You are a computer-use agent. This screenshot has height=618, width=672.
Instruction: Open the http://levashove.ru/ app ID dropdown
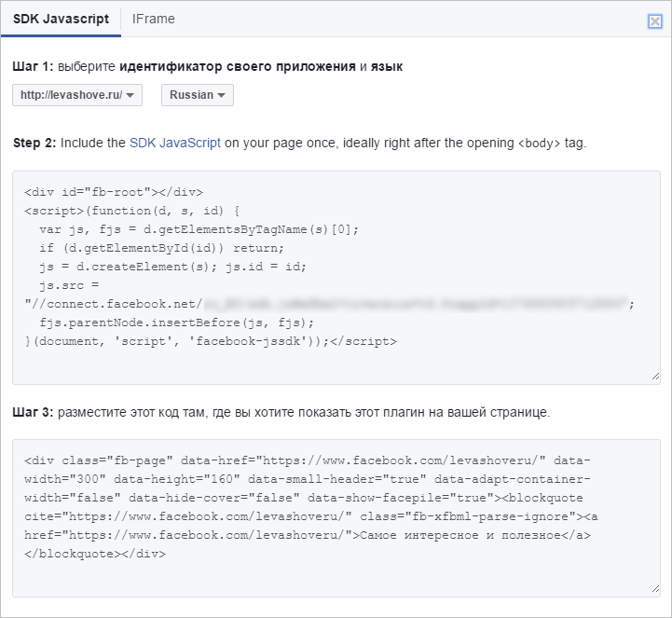77,95
